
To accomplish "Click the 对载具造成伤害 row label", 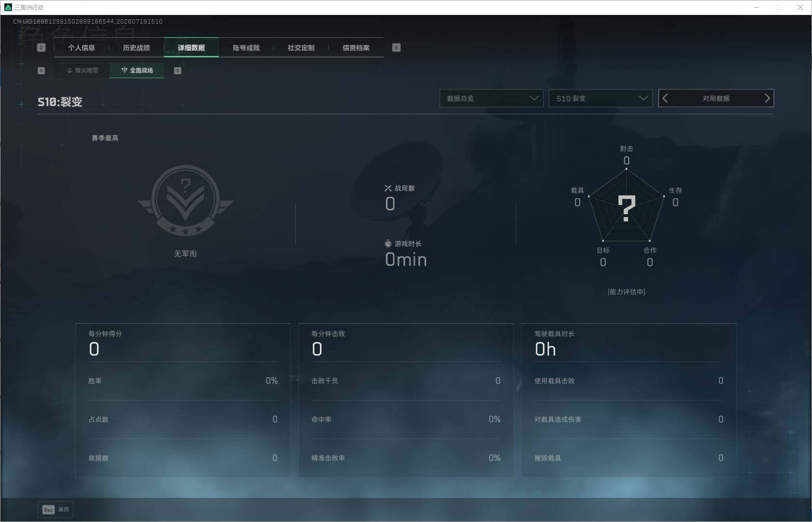I will [x=558, y=419].
